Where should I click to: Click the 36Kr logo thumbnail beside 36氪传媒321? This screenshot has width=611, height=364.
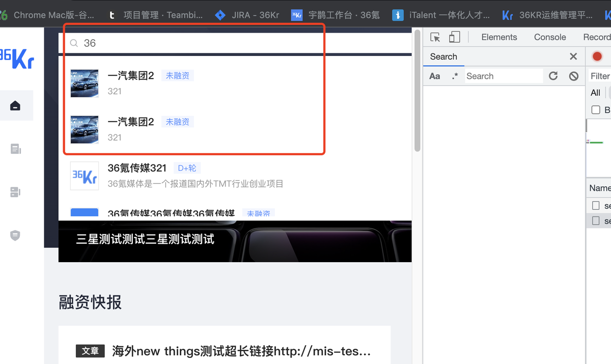[85, 176]
